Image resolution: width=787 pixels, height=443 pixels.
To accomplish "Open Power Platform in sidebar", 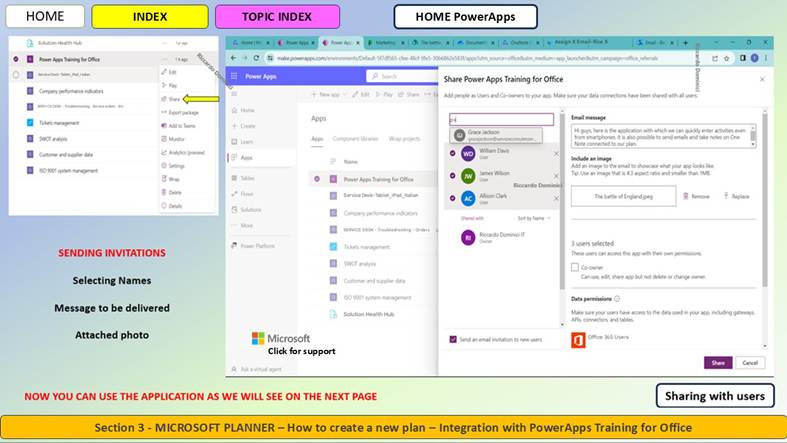I will pyautogui.click(x=253, y=246).
